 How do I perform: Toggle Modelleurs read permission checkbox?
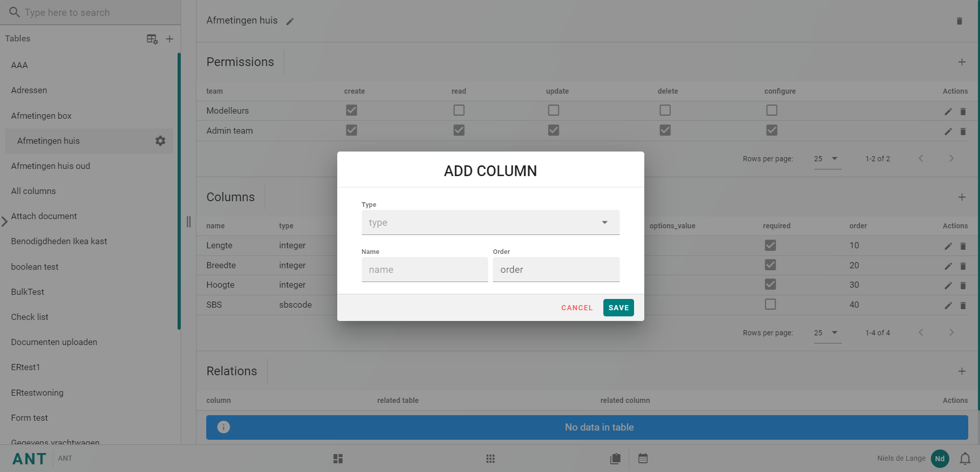(459, 110)
